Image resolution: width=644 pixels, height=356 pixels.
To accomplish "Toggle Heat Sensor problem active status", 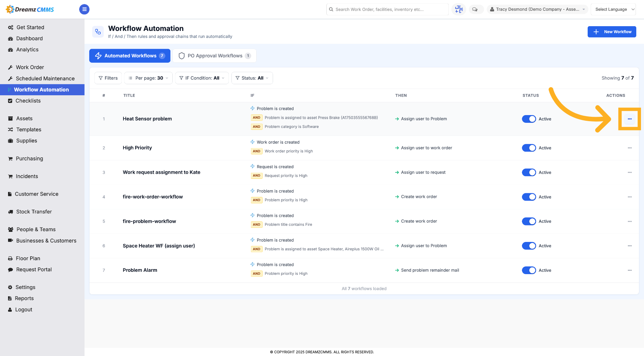I will (x=529, y=119).
